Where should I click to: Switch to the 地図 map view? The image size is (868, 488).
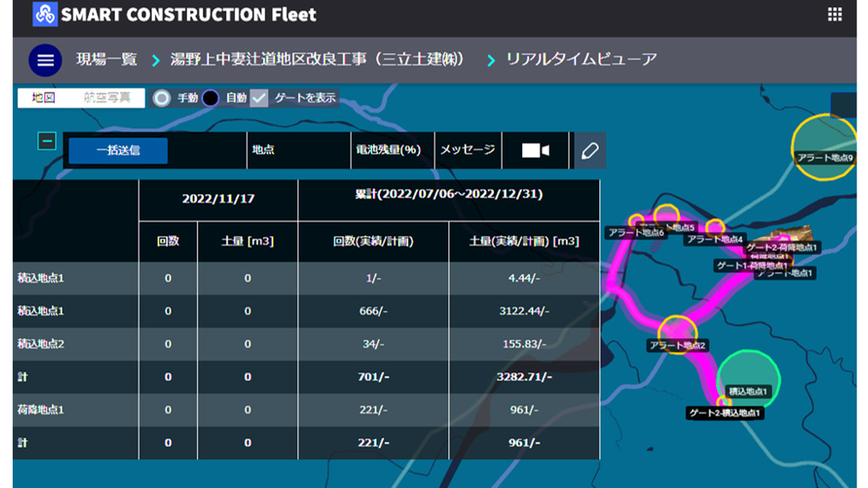(43, 98)
